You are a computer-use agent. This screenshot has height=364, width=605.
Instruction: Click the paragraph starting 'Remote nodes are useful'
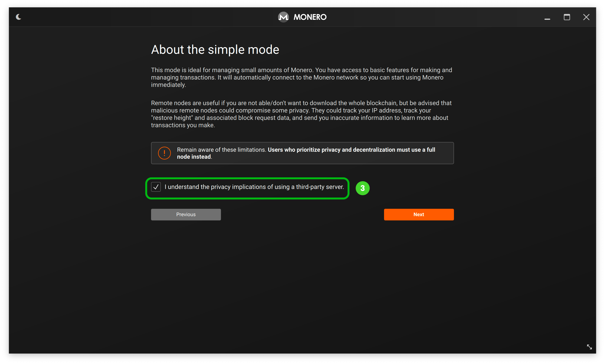pos(302,114)
